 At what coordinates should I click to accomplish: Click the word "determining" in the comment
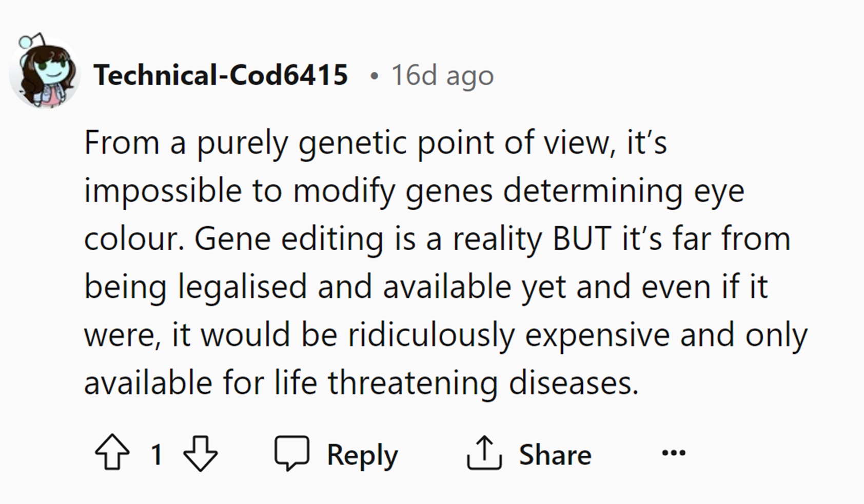pyautogui.click(x=593, y=191)
